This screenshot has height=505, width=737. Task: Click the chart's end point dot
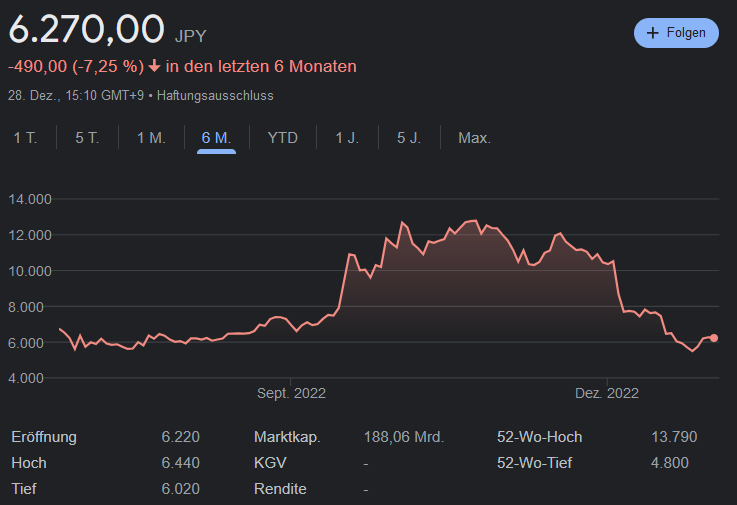(x=714, y=338)
